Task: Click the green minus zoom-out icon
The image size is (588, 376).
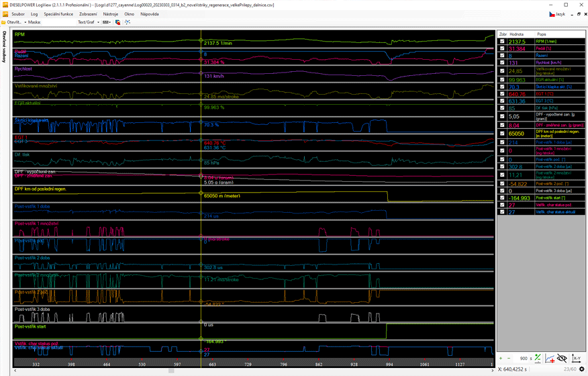Action: click(509, 359)
